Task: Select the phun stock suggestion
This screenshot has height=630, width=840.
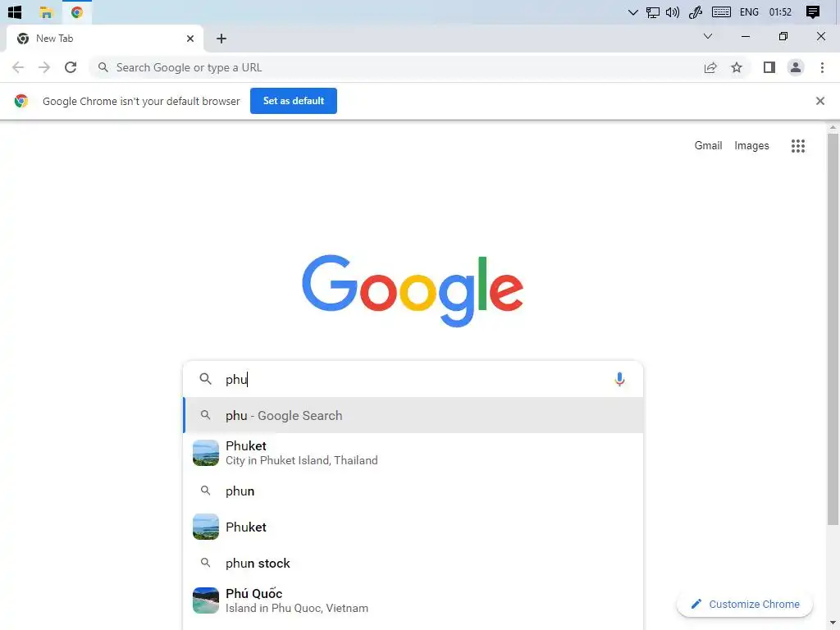Action: [413, 563]
